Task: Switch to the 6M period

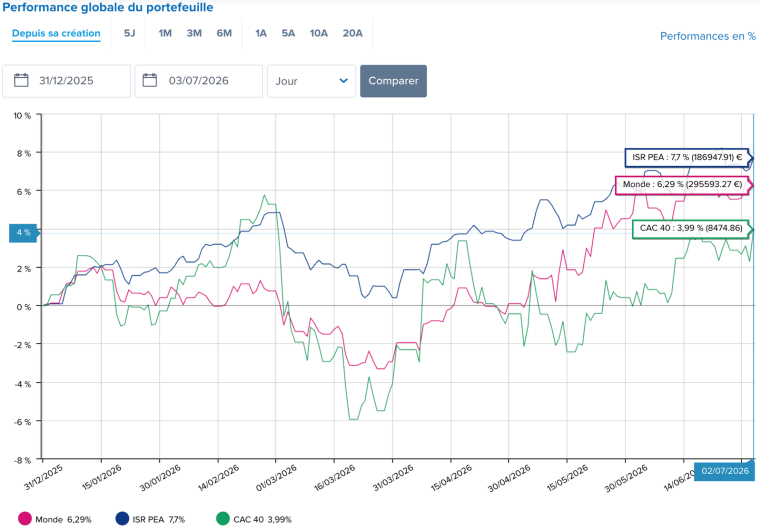Action: coord(224,33)
